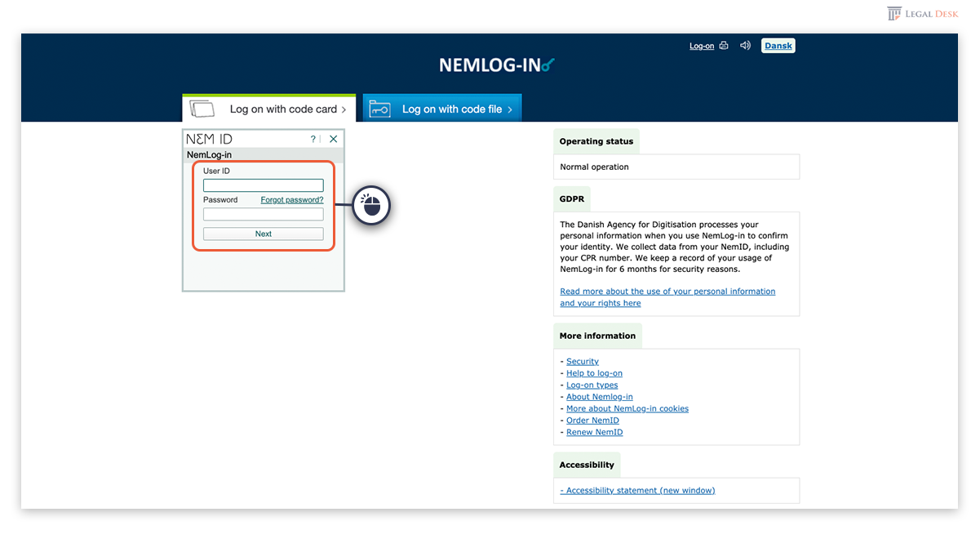Open the Accessibility statement (new window) link
This screenshot has height=539, width=980.
pyautogui.click(x=637, y=491)
